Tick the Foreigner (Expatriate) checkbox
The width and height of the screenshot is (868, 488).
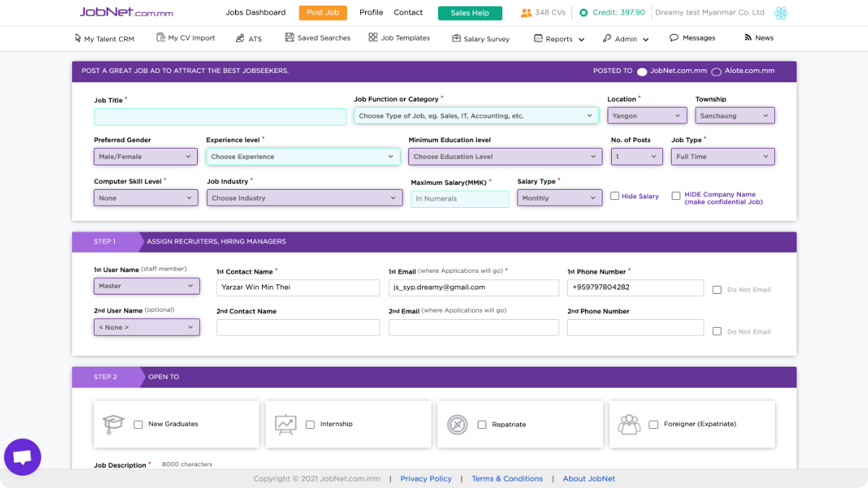coord(654,424)
